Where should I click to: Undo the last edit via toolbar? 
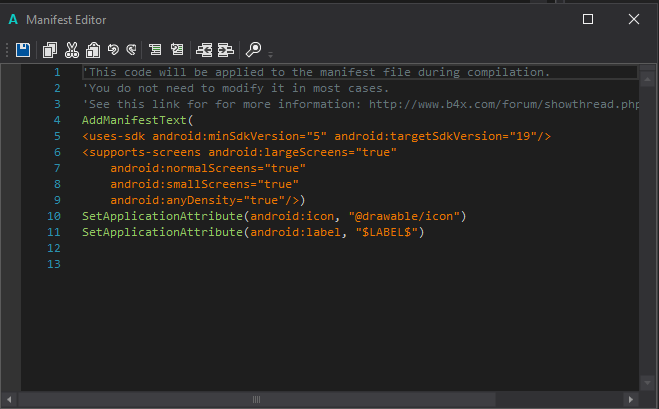tap(112, 49)
